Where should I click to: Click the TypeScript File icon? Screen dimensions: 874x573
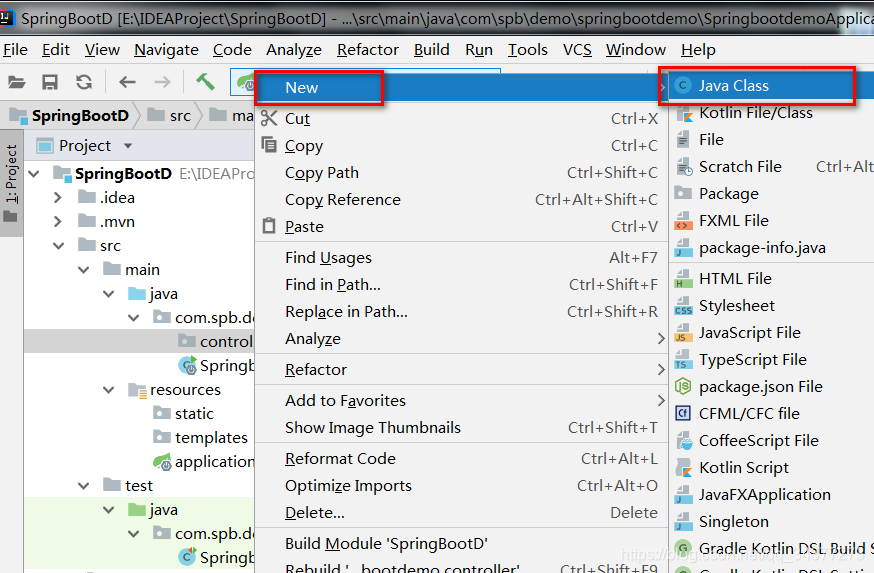coord(683,360)
